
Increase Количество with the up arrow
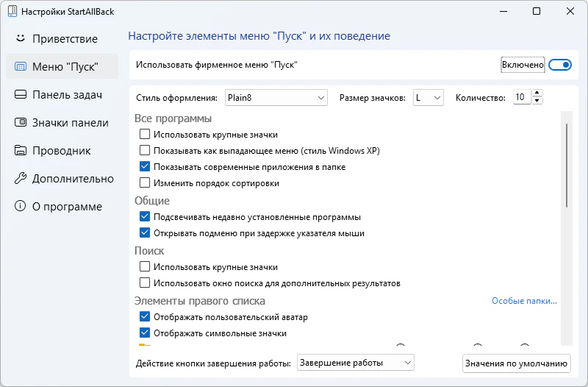click(x=537, y=93)
